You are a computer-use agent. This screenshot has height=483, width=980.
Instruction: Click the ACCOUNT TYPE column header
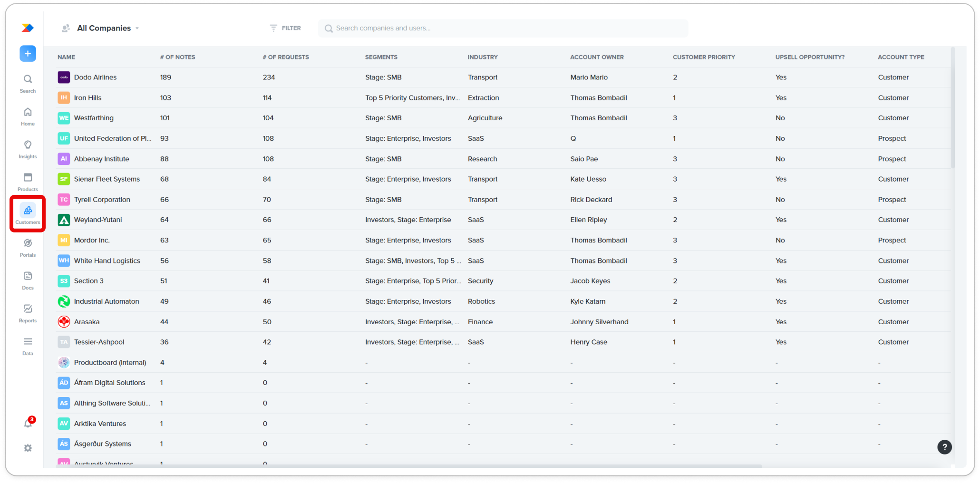[x=901, y=57]
